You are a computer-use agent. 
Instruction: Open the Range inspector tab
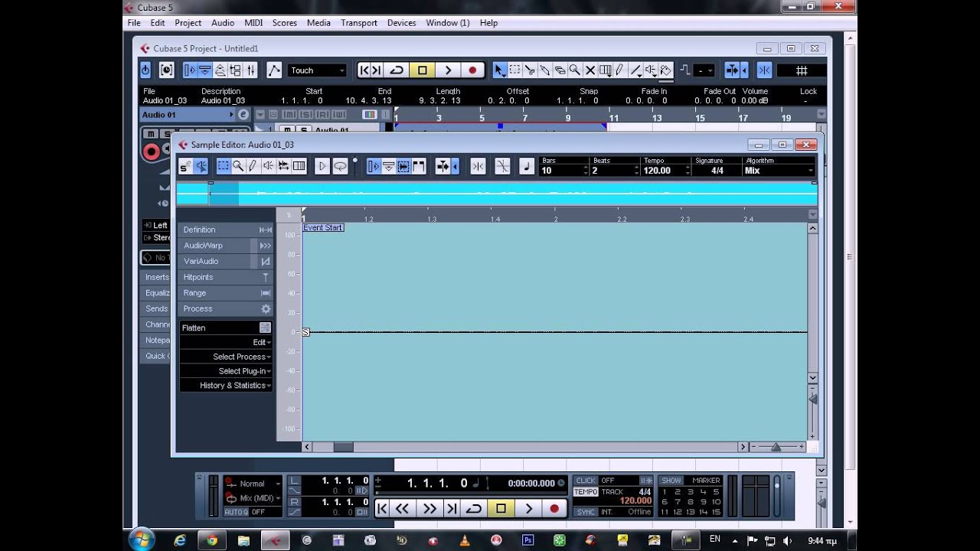coord(226,293)
